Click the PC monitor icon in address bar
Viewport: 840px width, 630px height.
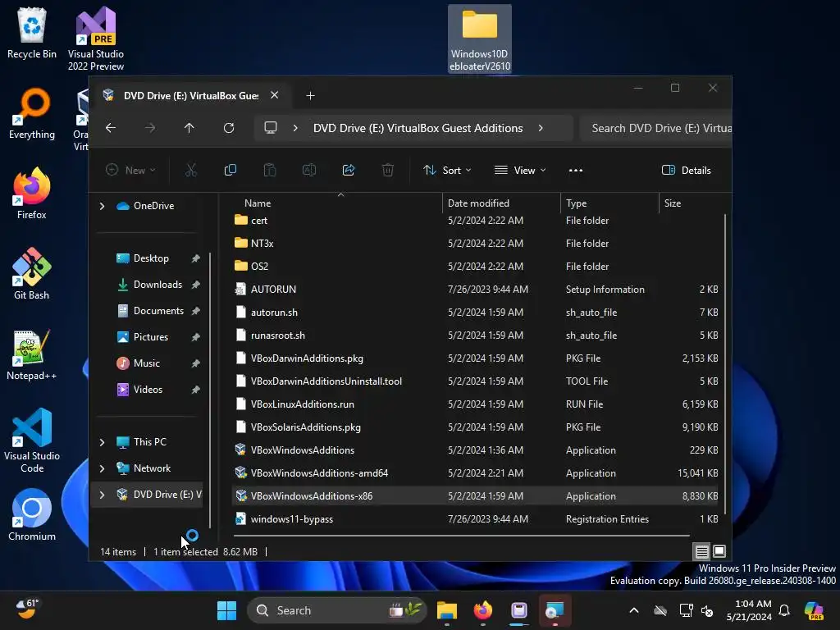(x=271, y=128)
